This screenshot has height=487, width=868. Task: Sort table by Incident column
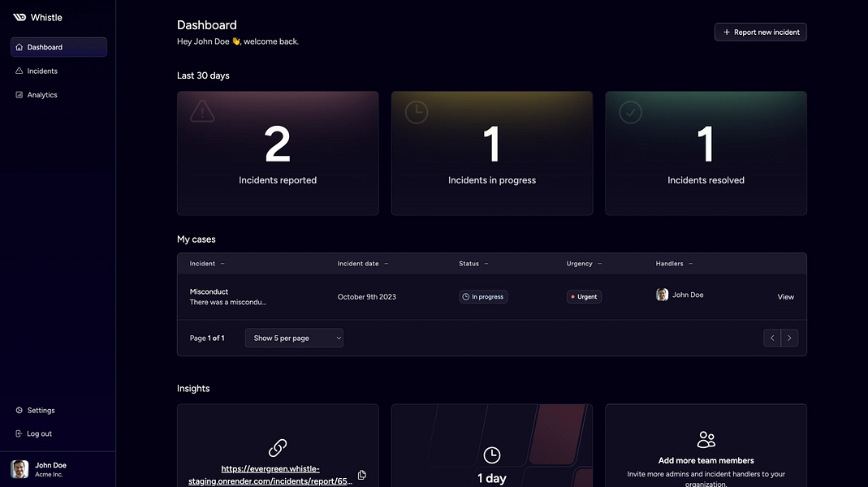pos(207,264)
